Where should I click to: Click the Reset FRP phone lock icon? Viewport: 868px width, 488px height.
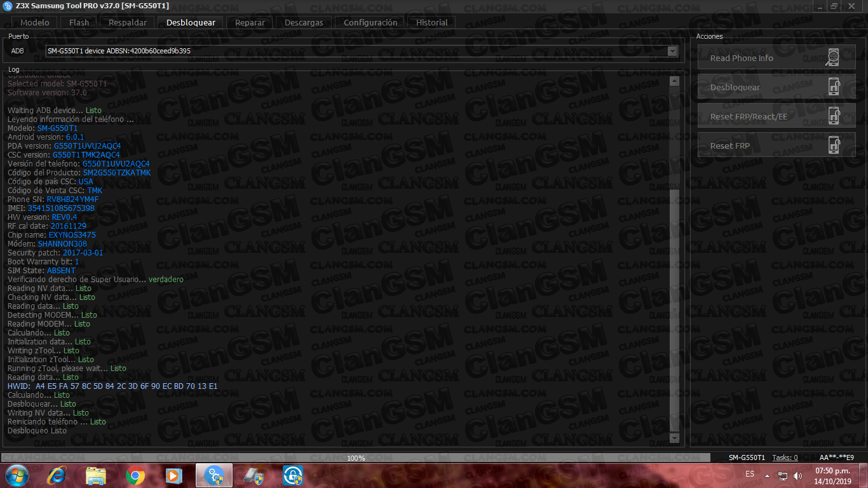pos(834,146)
